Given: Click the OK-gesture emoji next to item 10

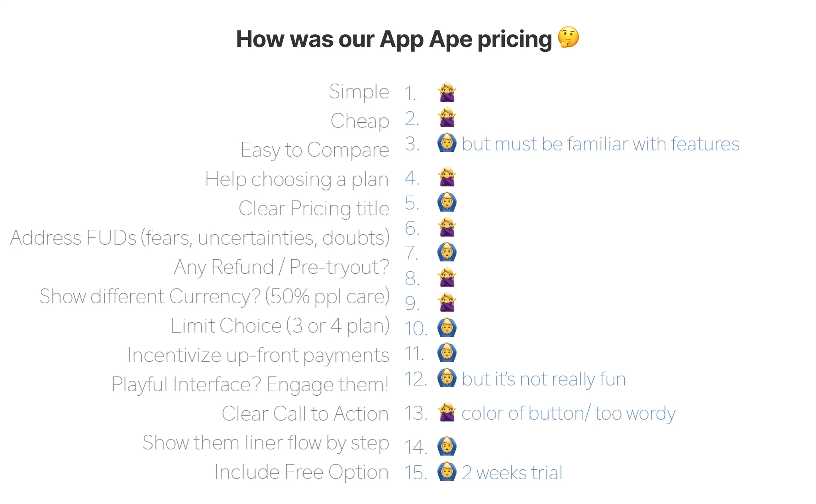Looking at the screenshot, I should click(447, 328).
